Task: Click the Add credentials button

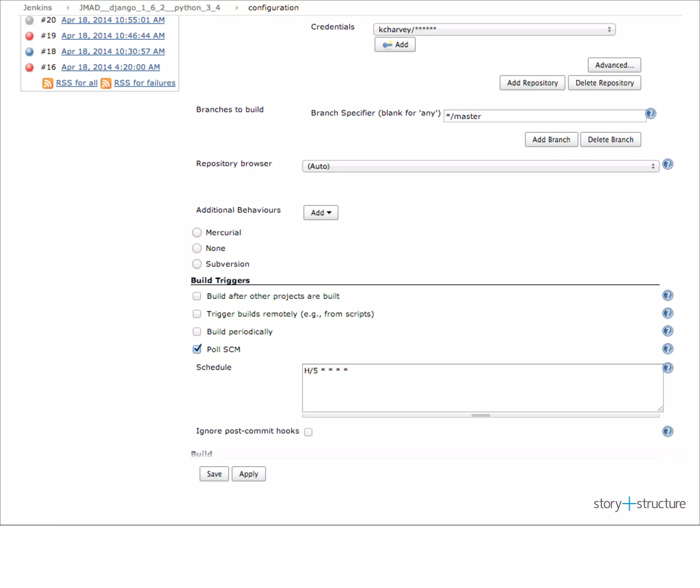Action: coord(395,44)
